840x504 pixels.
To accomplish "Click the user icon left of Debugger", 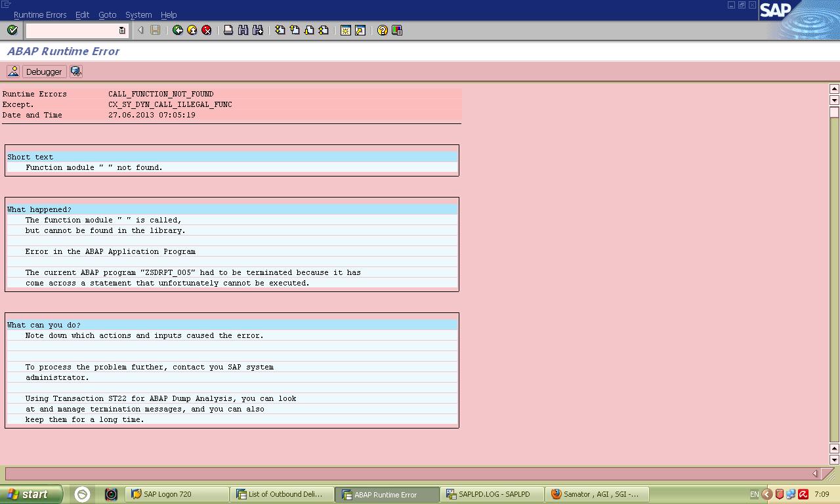I will pyautogui.click(x=13, y=72).
